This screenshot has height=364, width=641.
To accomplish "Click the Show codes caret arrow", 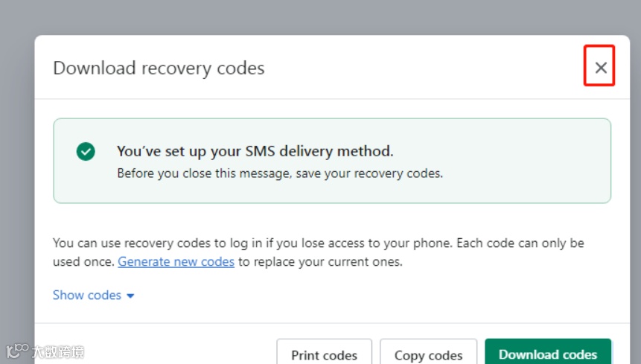I will pos(131,296).
